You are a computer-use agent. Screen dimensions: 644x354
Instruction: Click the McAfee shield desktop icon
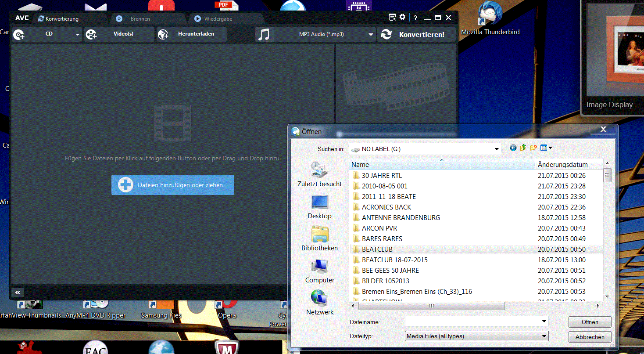coord(227,347)
